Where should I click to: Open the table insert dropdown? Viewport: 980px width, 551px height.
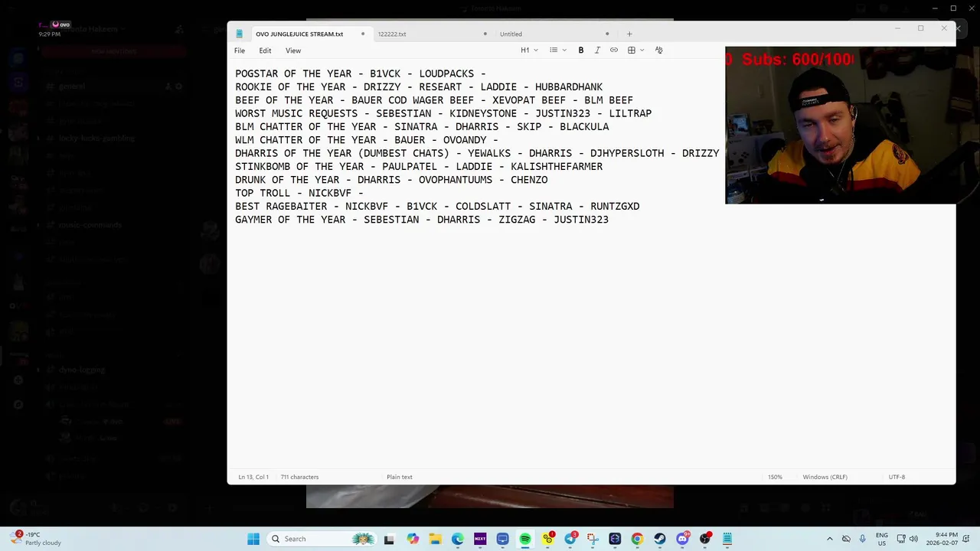click(x=635, y=51)
